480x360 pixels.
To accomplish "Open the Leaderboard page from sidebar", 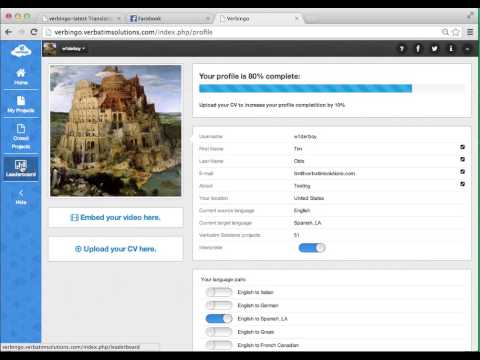I will click(21, 168).
